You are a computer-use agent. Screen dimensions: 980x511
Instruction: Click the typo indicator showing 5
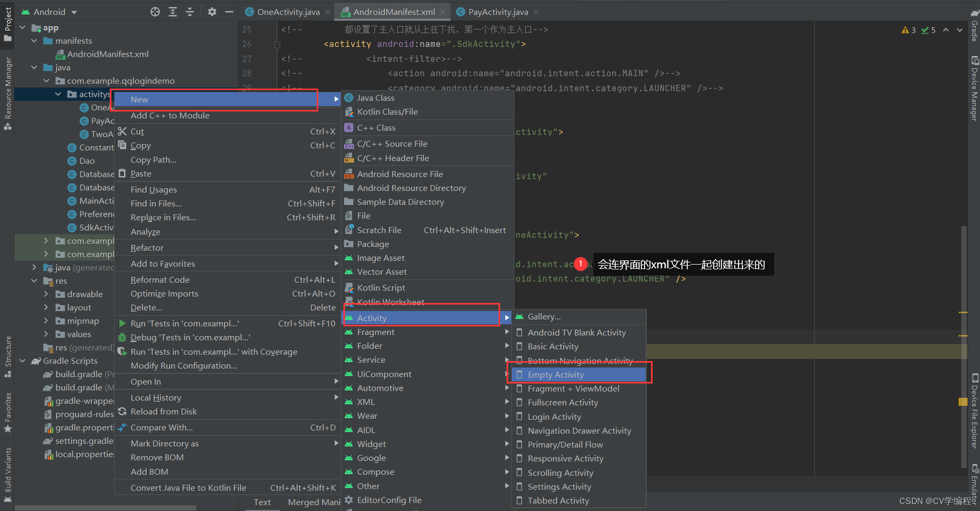coord(928,30)
